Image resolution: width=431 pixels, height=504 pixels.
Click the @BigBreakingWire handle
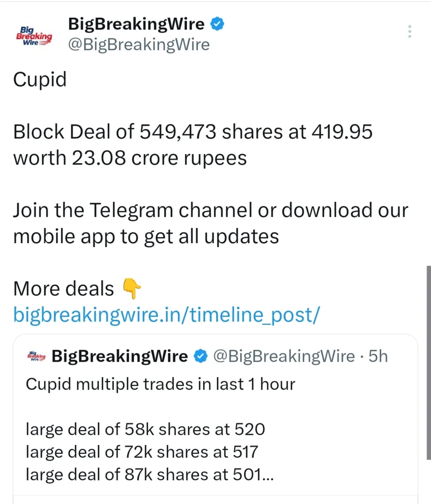[139, 44]
